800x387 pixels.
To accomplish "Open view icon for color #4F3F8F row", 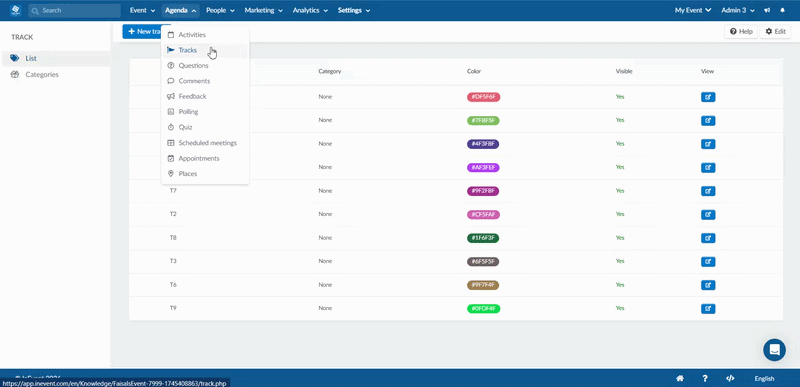I will [708, 144].
